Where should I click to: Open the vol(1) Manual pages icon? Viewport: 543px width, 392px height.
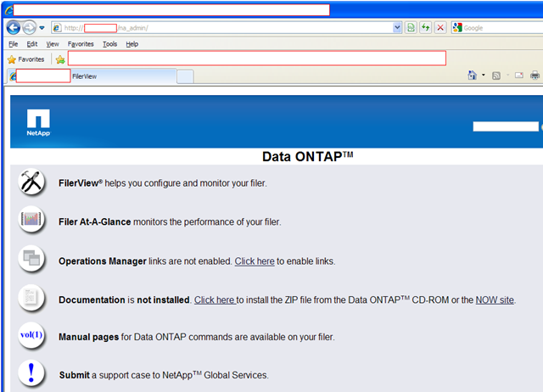point(31,335)
